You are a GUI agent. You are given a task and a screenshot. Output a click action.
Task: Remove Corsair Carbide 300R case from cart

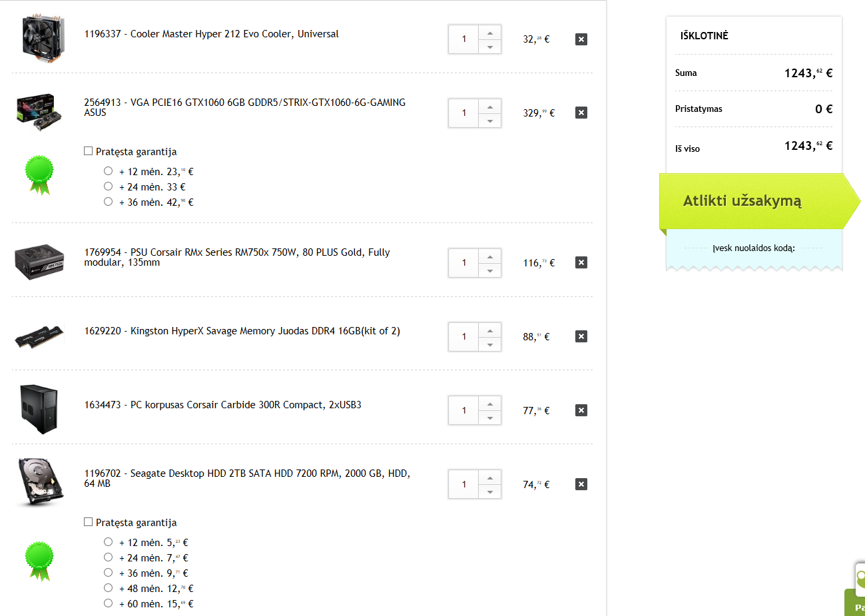coord(581,410)
